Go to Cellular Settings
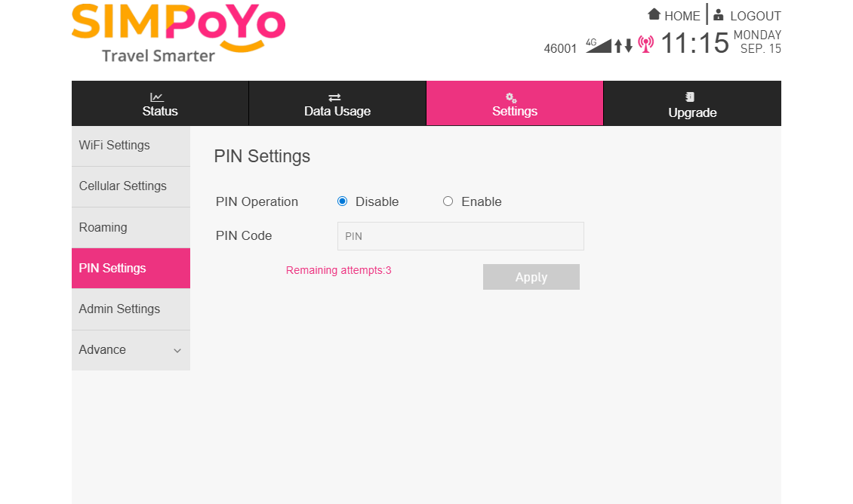 point(123,186)
